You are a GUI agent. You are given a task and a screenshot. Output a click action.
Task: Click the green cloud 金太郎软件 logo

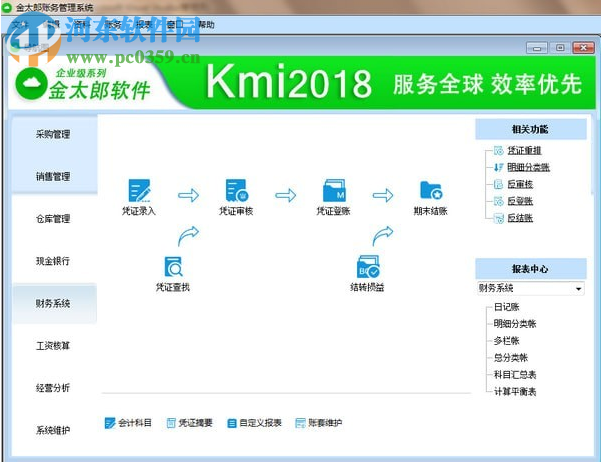pyautogui.click(x=32, y=84)
